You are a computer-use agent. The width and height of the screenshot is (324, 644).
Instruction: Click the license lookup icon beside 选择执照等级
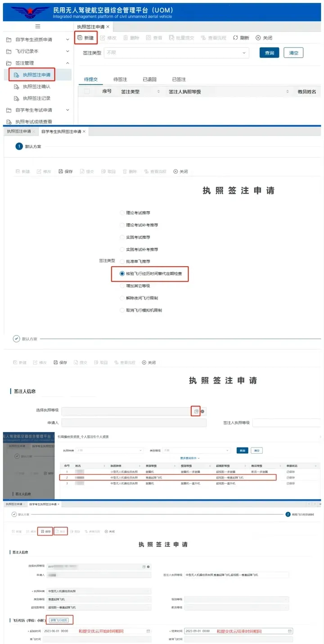(196, 411)
